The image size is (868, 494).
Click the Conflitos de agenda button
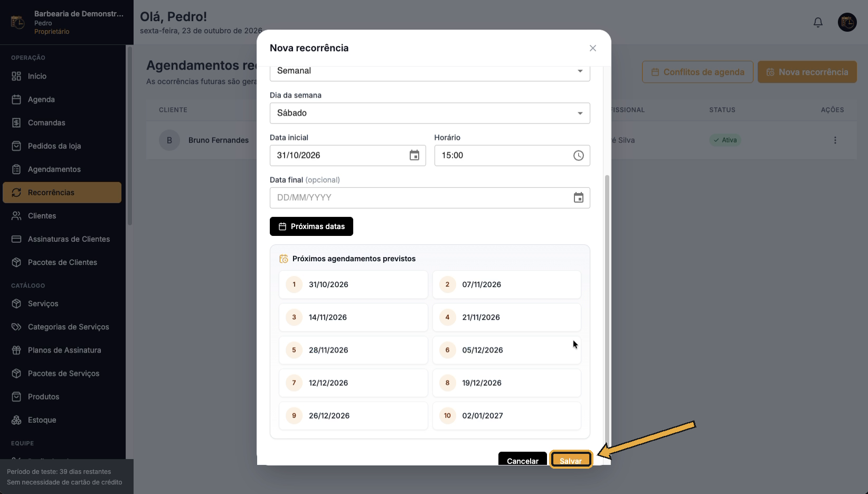click(x=697, y=72)
